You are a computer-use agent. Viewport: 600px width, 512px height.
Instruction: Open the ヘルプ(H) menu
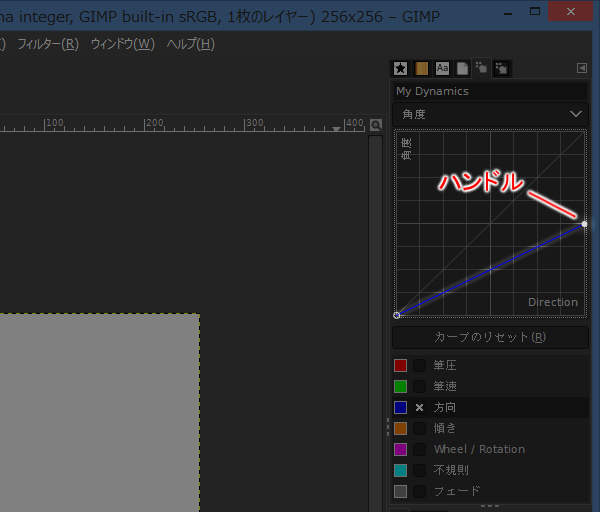coord(190,44)
